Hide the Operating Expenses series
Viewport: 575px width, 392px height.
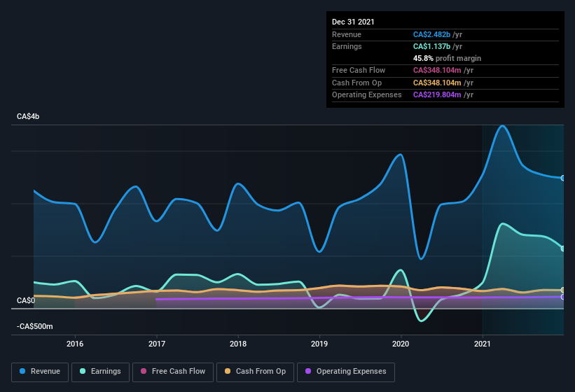tap(346, 372)
